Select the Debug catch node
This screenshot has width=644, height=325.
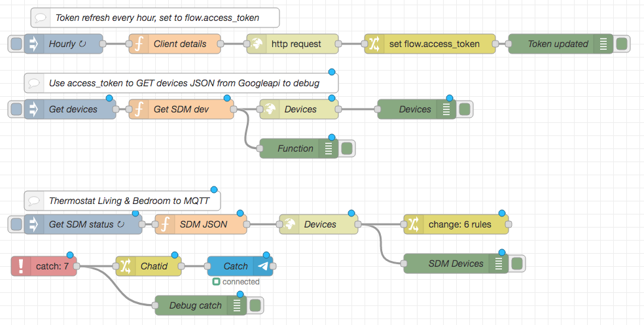click(x=201, y=306)
